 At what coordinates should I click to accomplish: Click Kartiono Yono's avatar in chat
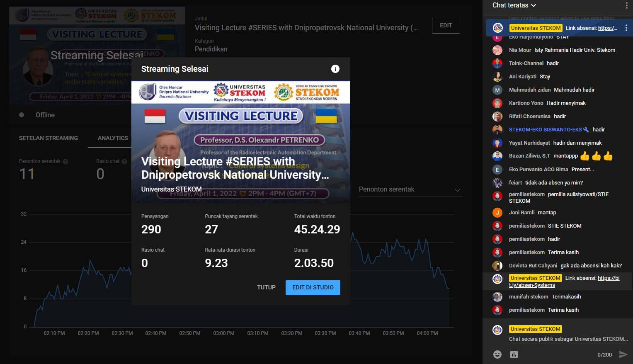(x=497, y=103)
